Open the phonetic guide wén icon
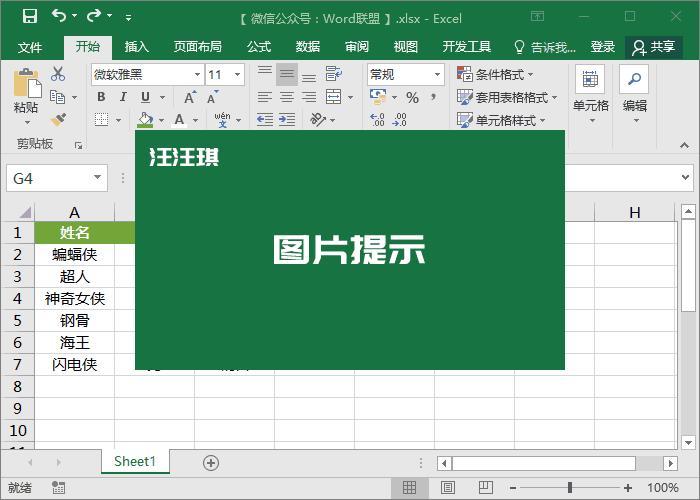The image size is (700, 500). (x=222, y=120)
